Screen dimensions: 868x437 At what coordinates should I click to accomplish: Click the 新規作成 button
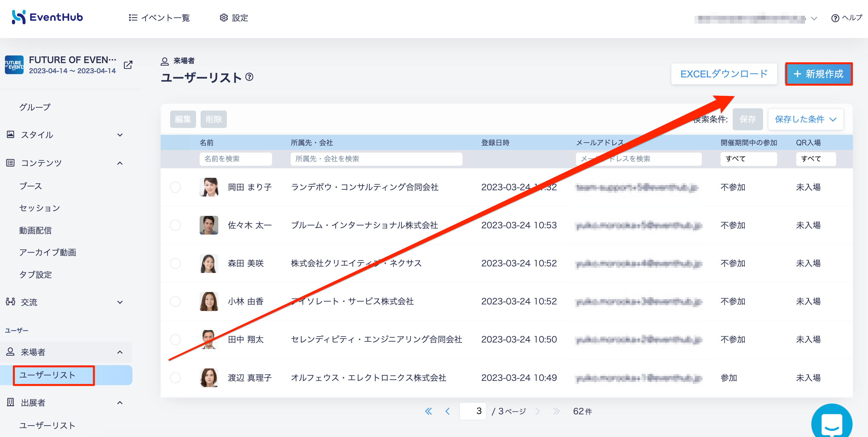point(819,74)
